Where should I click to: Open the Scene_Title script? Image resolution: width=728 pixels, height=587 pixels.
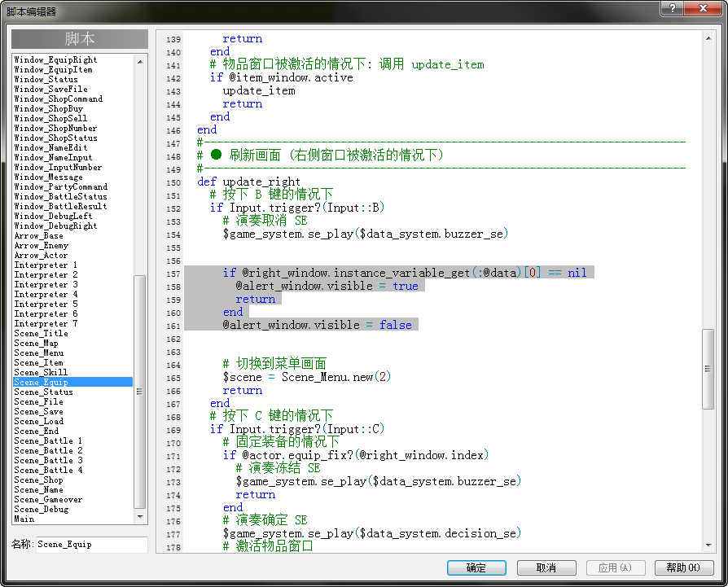(x=41, y=333)
